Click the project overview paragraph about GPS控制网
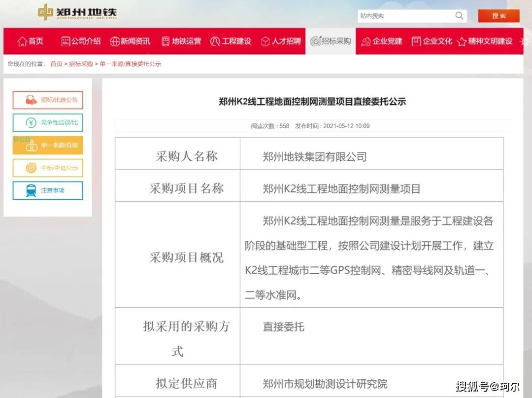This screenshot has width=532, height=398. point(369,258)
